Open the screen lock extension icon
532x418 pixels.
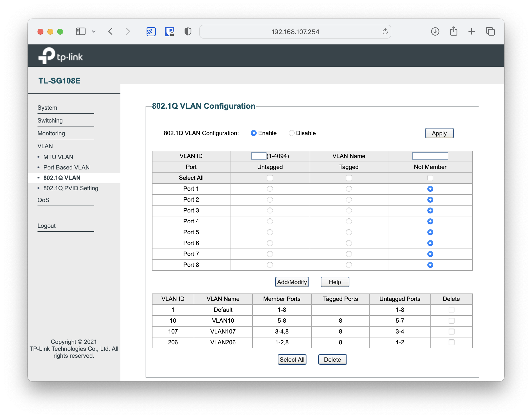tap(170, 31)
